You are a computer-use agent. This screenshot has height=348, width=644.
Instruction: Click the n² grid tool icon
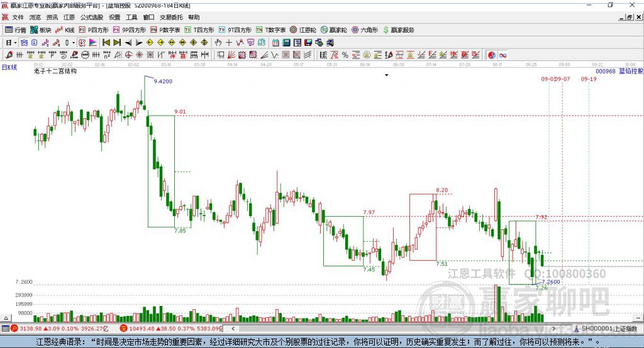click(x=107, y=55)
